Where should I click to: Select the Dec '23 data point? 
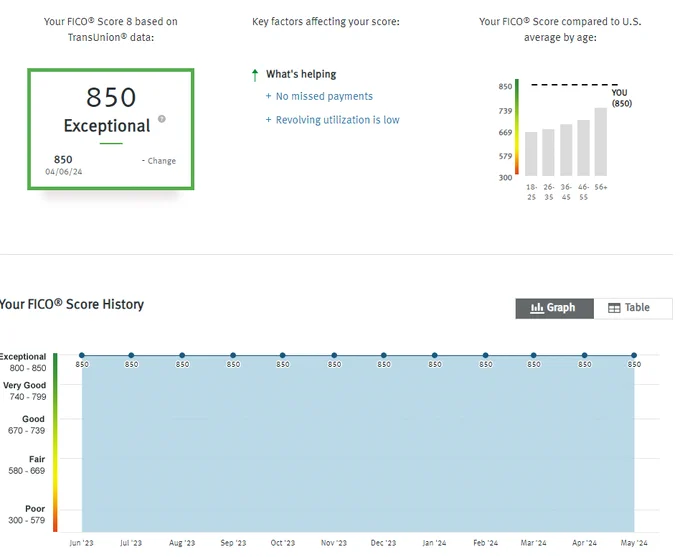point(384,355)
